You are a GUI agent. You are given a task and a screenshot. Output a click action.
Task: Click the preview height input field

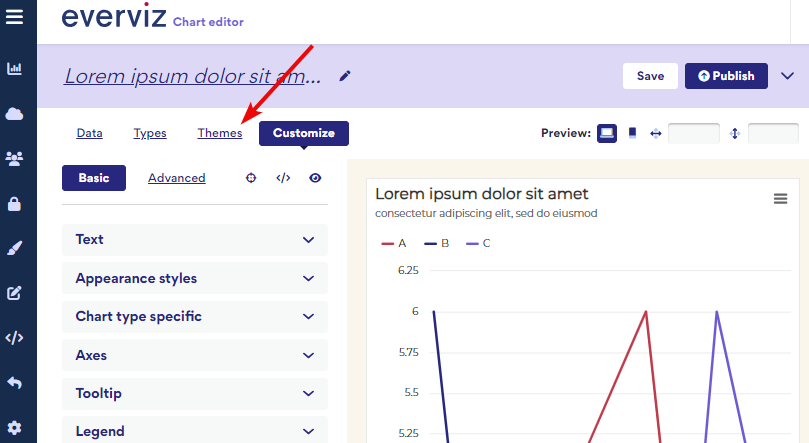773,134
